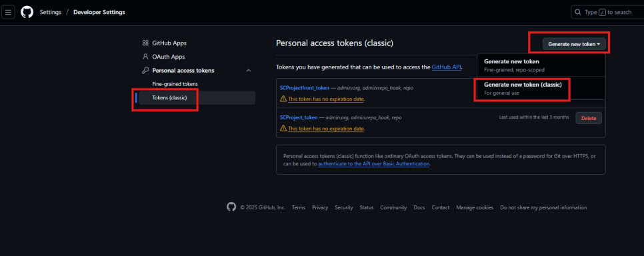
Task: Go to Settings breadcrumb
Action: coord(51,12)
